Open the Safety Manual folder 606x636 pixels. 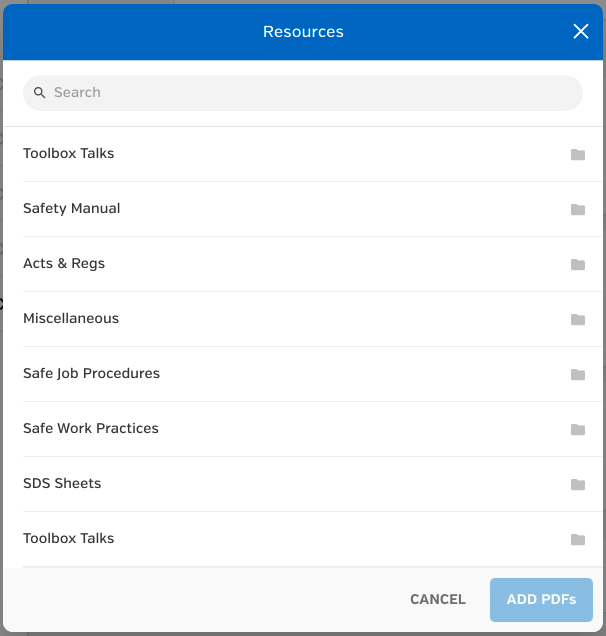312,209
